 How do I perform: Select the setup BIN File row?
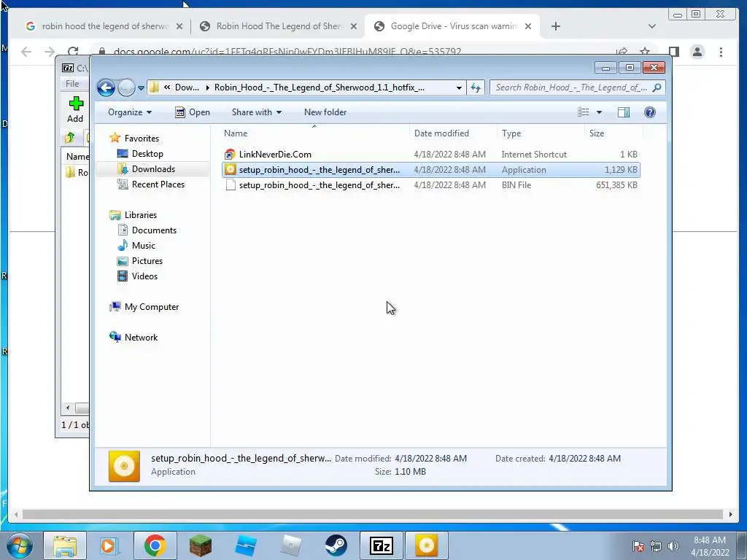click(x=430, y=185)
